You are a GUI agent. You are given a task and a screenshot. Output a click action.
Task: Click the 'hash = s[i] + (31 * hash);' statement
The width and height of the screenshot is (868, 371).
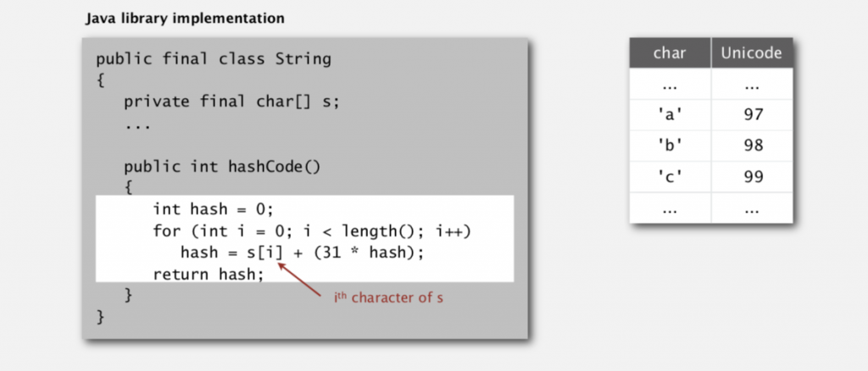tap(301, 252)
